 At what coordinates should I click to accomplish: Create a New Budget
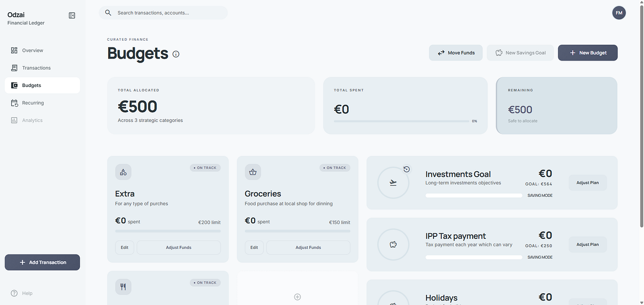[588, 53]
